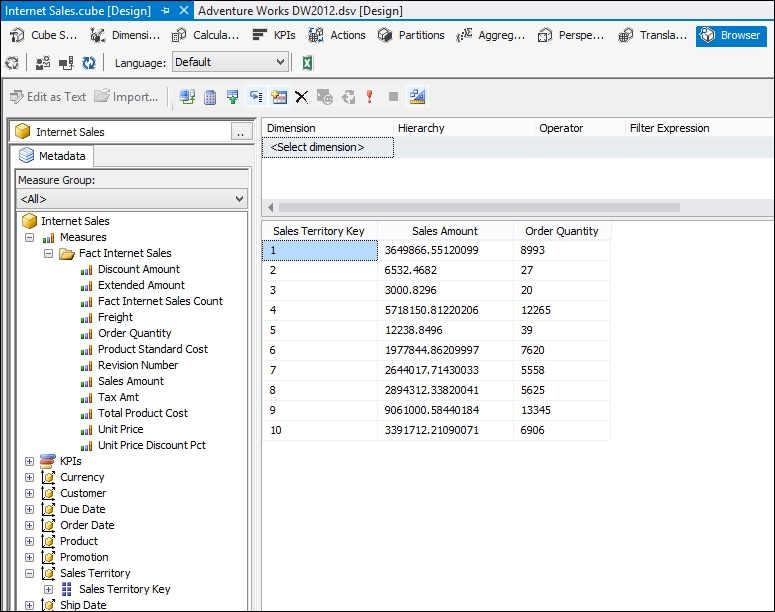
Task: Click the blue Refresh arrows icon
Action: click(x=89, y=63)
